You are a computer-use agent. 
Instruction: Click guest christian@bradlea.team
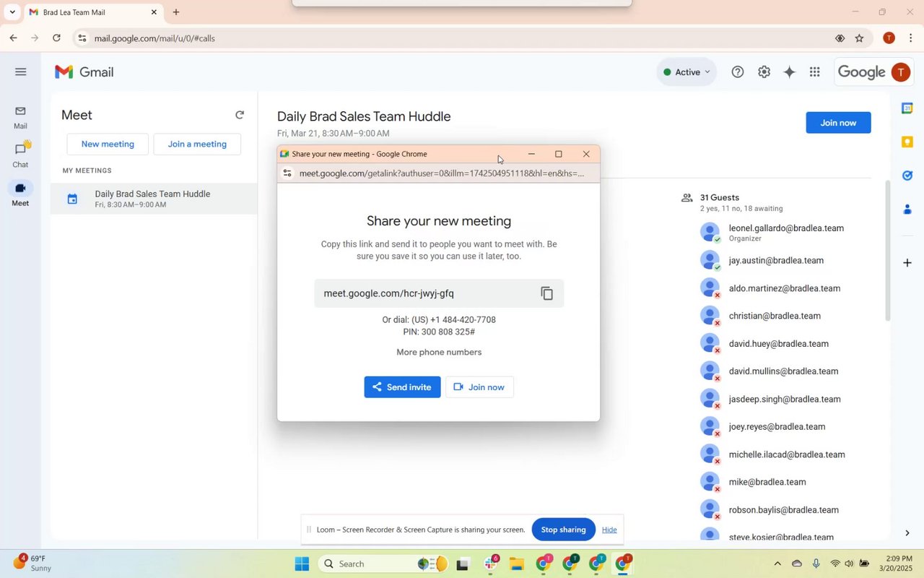(x=775, y=316)
